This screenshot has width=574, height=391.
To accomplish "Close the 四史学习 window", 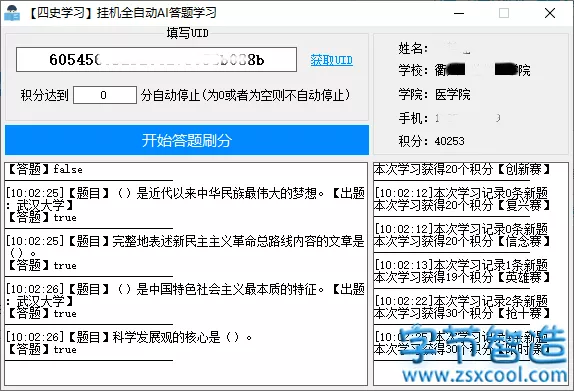I will tap(550, 13).
